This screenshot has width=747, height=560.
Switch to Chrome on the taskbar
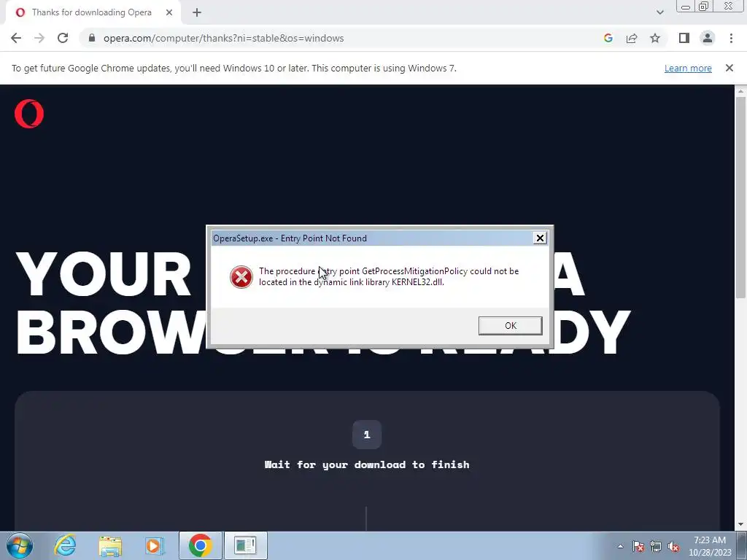(x=200, y=545)
